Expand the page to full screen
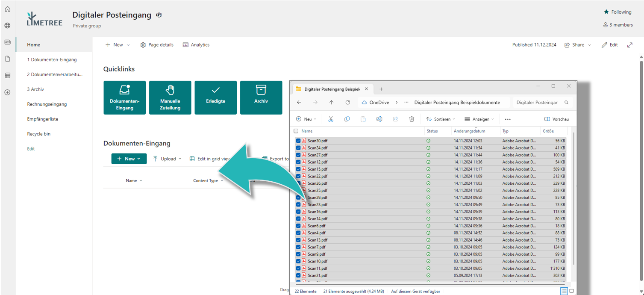644x295 pixels. pos(630,45)
